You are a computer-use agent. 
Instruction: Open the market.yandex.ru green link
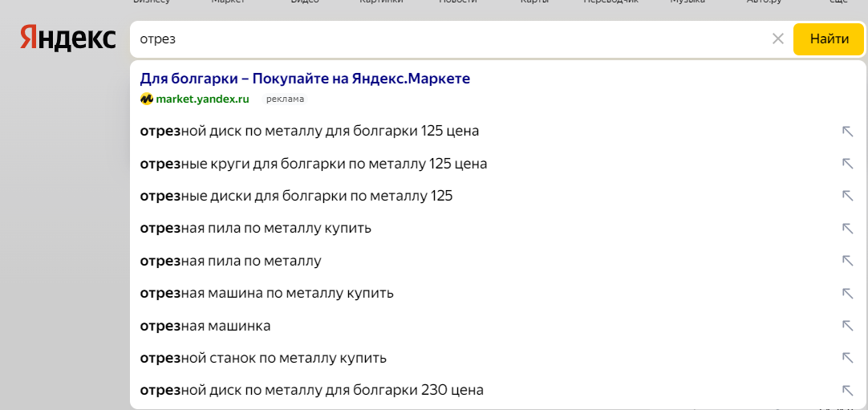click(x=203, y=99)
